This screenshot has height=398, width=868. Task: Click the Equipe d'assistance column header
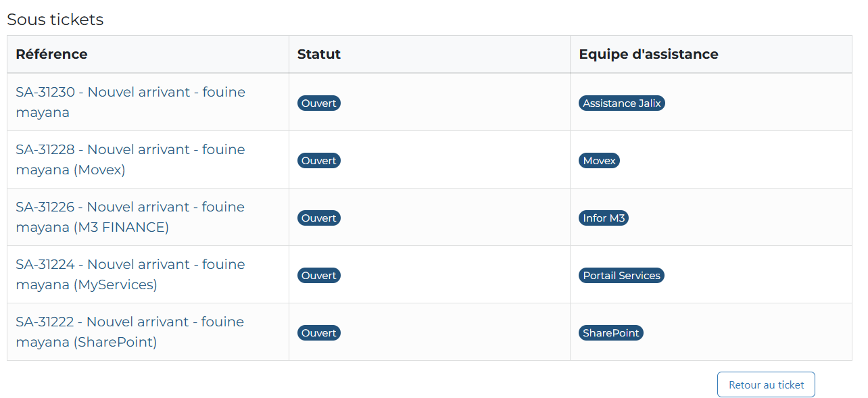click(648, 54)
